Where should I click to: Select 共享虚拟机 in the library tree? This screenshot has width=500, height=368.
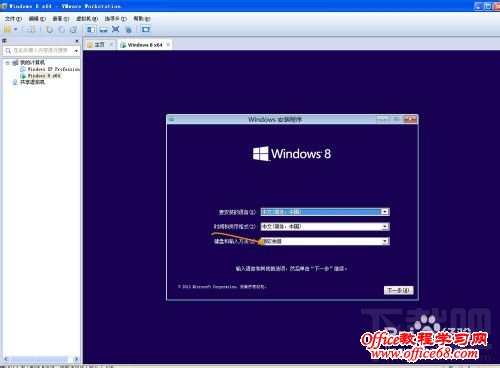(x=32, y=82)
